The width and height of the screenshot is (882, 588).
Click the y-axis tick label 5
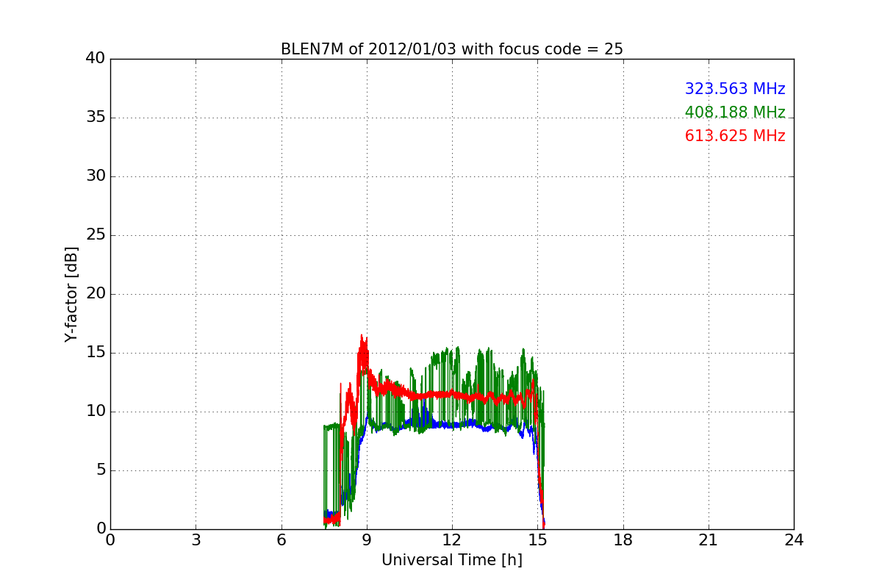tap(101, 470)
